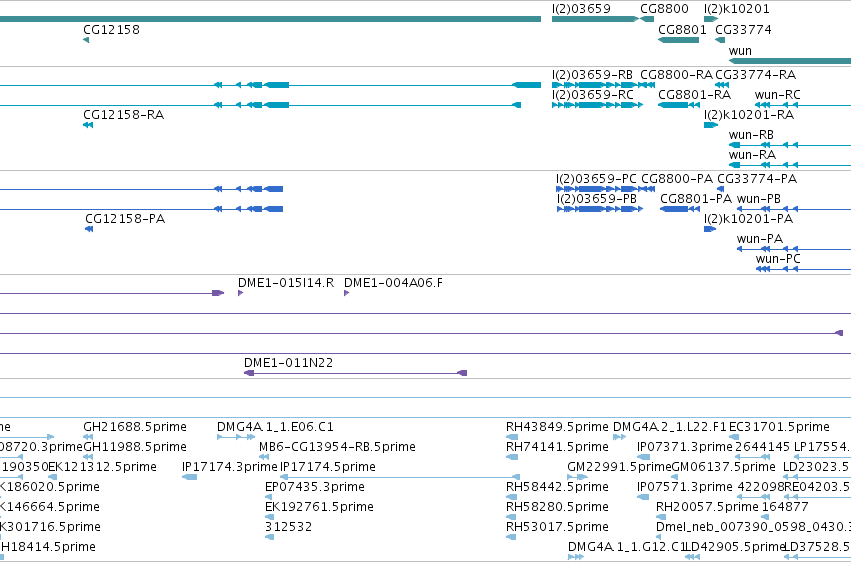Select the DME1-015I14.R marker arrow
851x562 pixels.
point(240,293)
